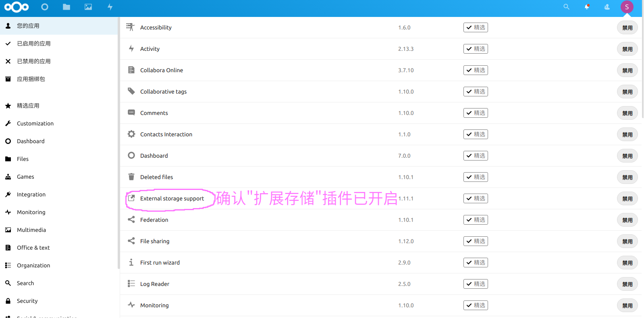Screen dimensions: 644x319
Task: Select the Monitoring app pulse icon
Action: (131, 305)
